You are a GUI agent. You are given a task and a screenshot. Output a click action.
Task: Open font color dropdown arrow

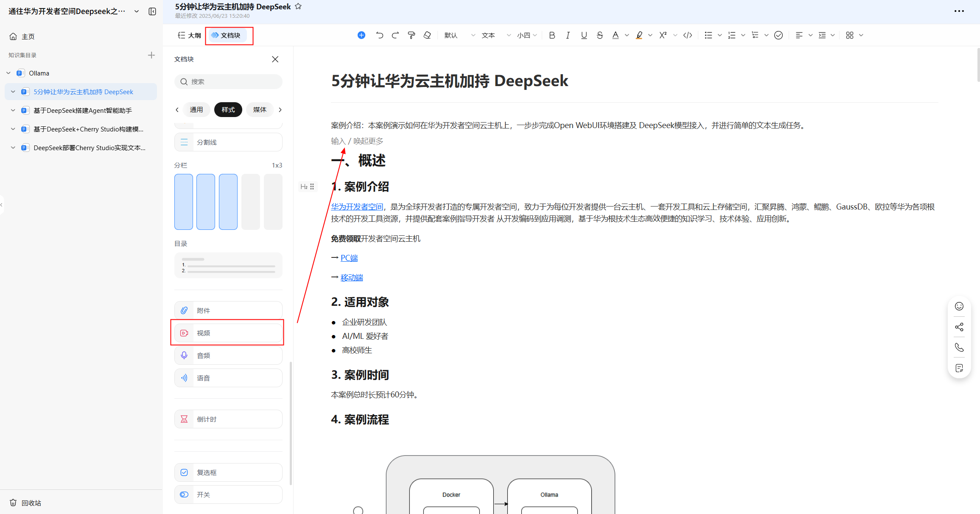[x=627, y=35]
